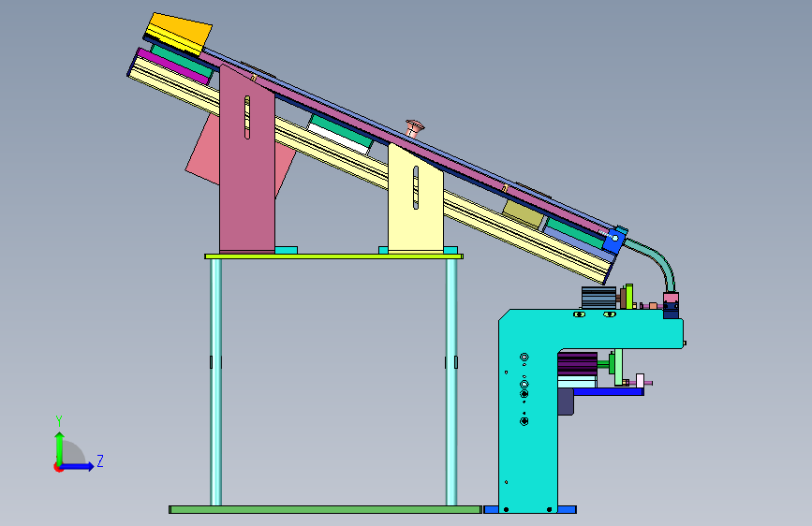Select the orange-yellow hopper at the chute top
The height and width of the screenshot is (526, 812).
coord(179,33)
